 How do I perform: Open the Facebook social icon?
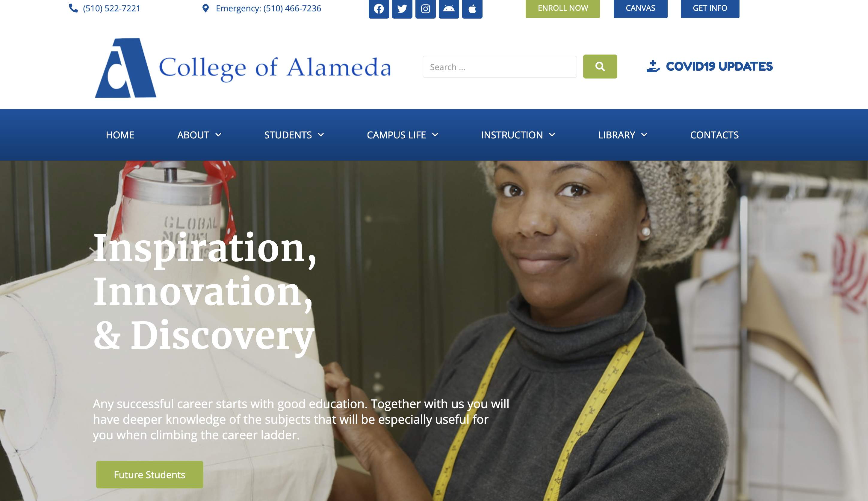click(379, 9)
